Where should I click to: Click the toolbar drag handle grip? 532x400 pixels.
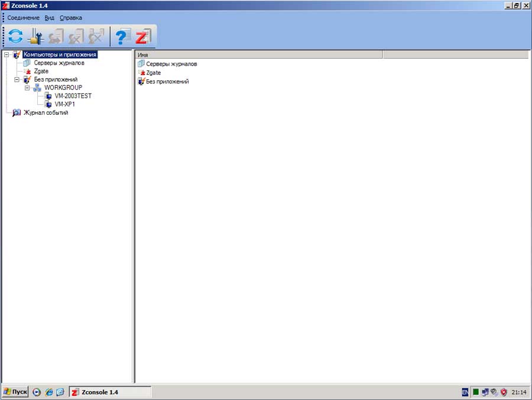click(x=4, y=36)
